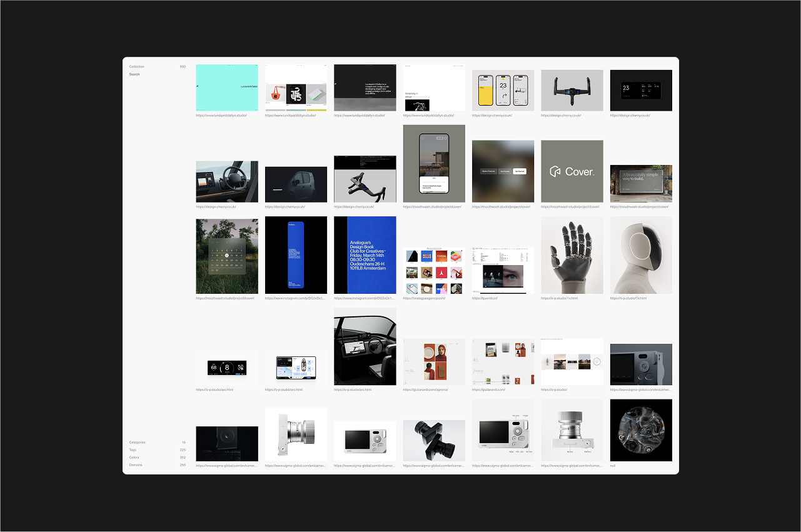Open the 'A beautifully simple way to build' billboard thumbnail

641,184
